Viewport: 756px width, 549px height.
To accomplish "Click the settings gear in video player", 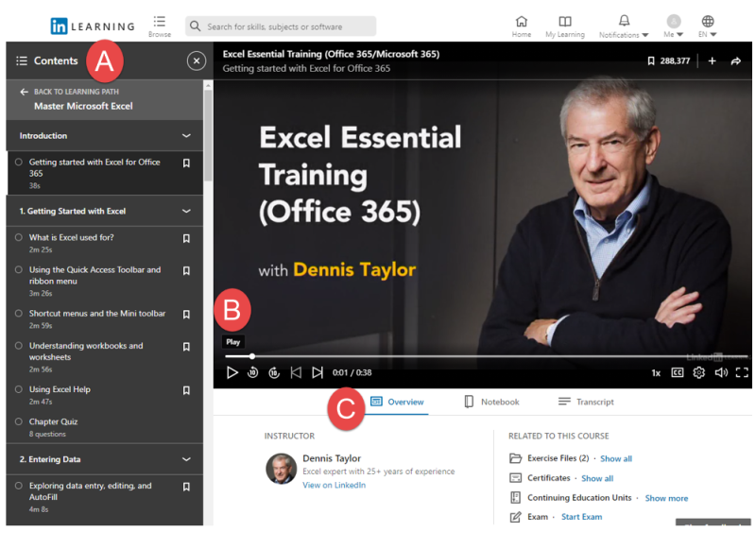I will [x=698, y=372].
